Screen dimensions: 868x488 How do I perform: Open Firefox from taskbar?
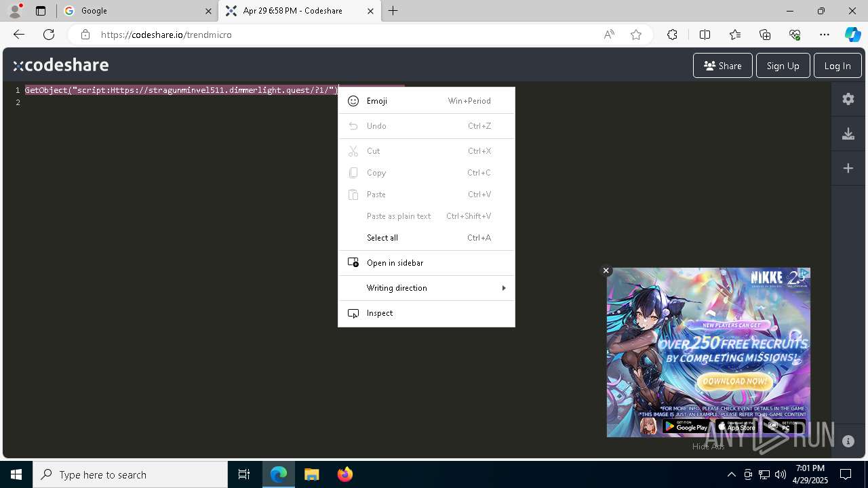coord(344,474)
